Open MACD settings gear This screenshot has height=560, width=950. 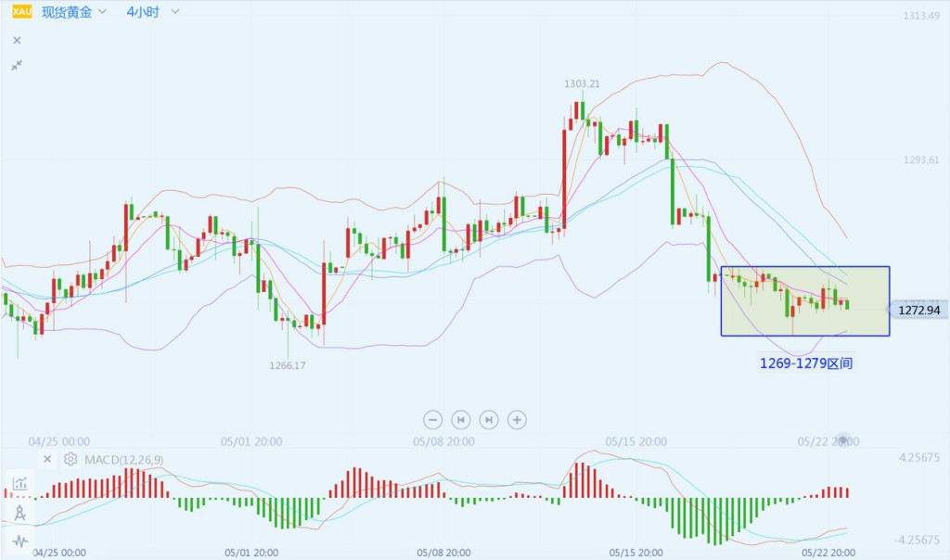71,459
